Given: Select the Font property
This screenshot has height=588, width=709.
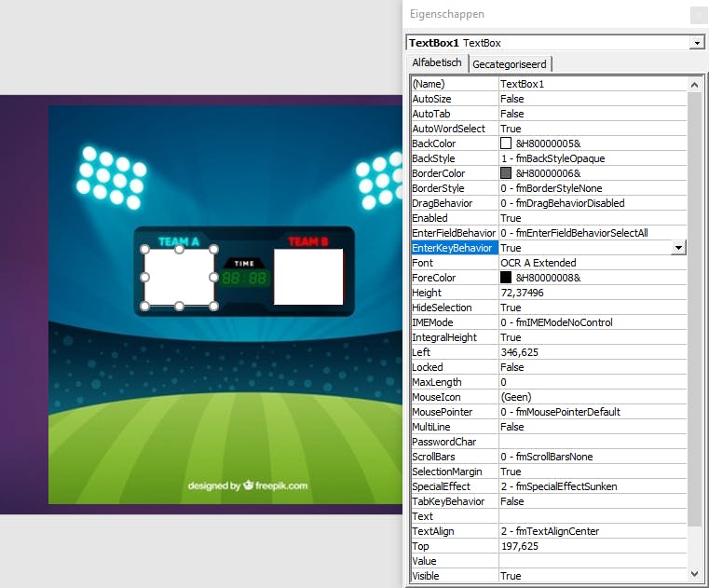Looking at the screenshot, I should [455, 263].
